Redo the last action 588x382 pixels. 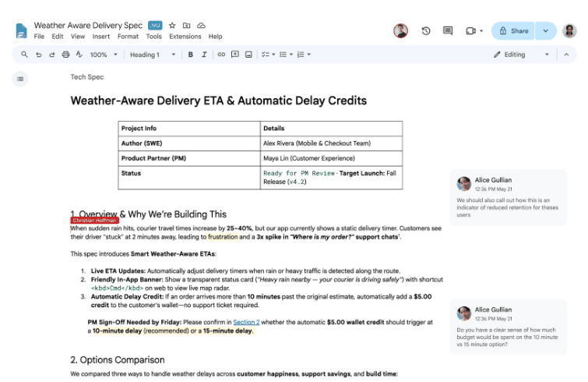(x=52, y=55)
